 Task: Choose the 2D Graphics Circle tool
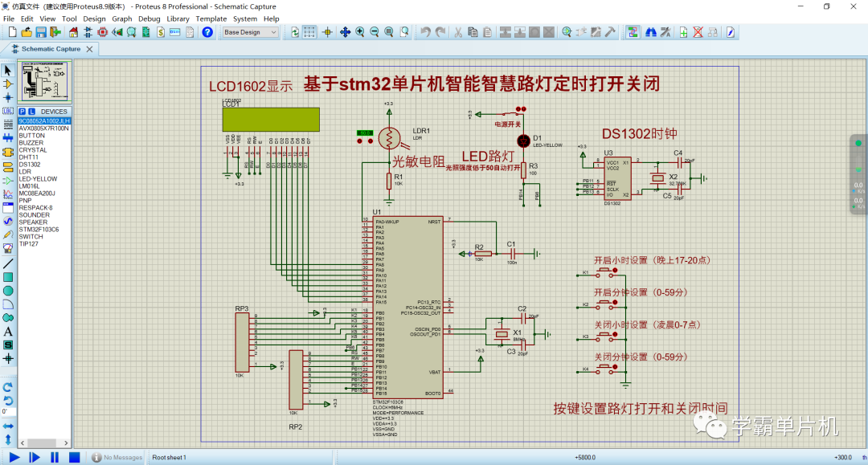tap(8, 291)
